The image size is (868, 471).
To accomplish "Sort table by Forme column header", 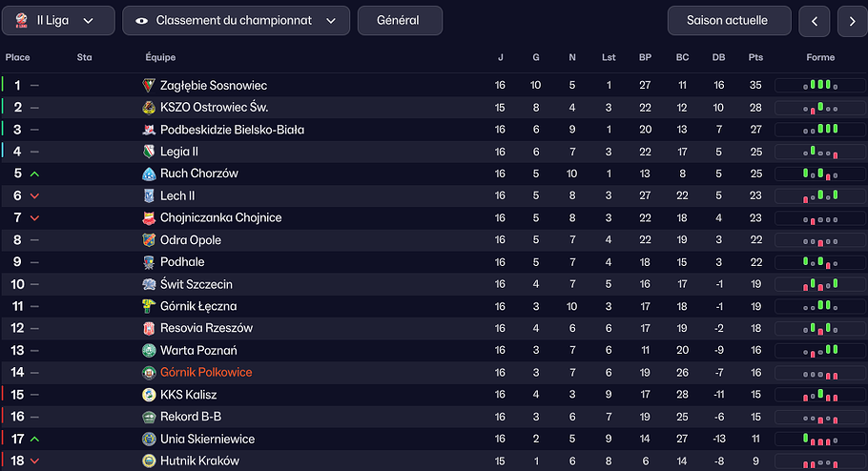I will [820, 57].
